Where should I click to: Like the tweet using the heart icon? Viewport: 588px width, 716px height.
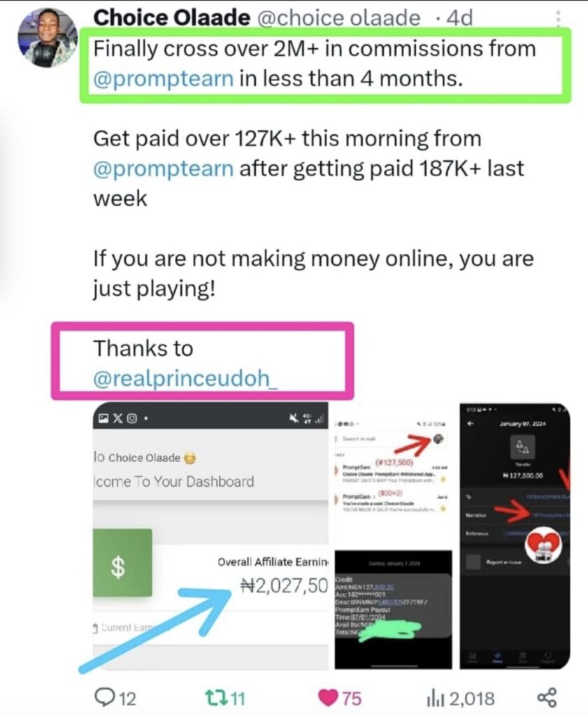point(327,697)
